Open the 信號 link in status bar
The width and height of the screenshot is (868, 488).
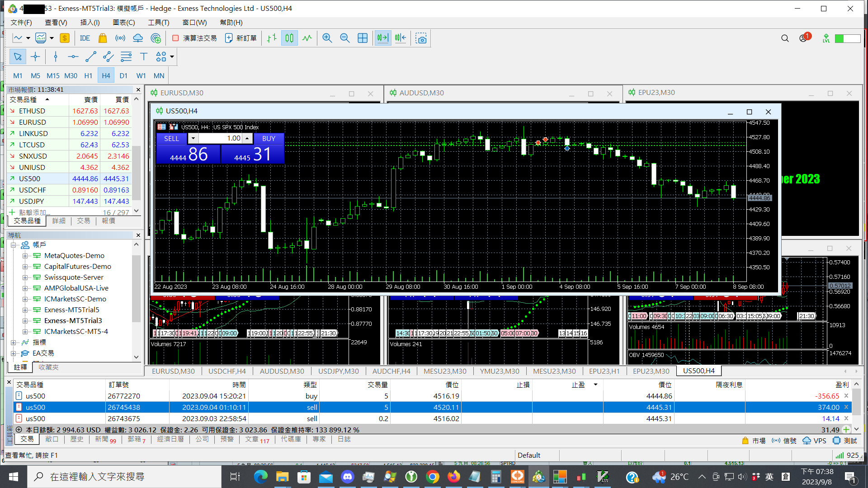pyautogui.click(x=784, y=441)
